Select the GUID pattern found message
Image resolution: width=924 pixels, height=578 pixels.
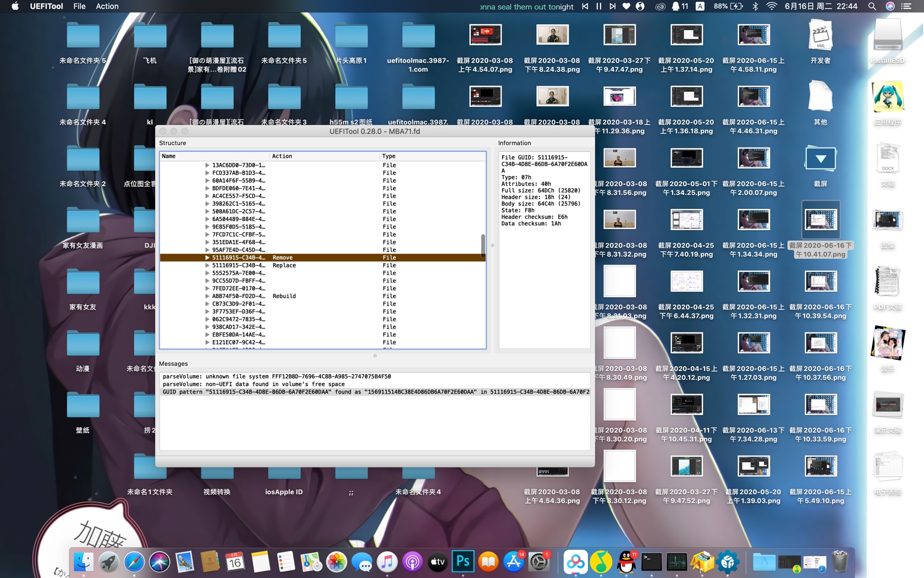coord(375,392)
